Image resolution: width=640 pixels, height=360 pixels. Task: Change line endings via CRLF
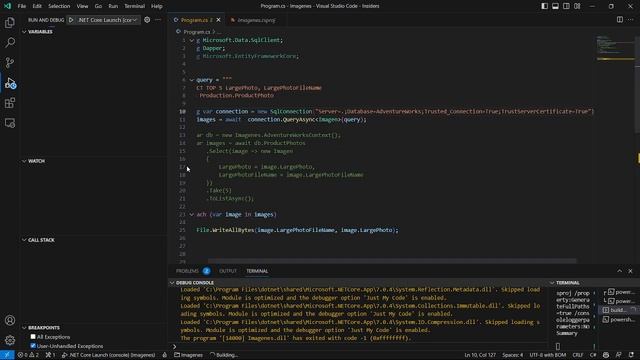pyautogui.click(x=578, y=355)
